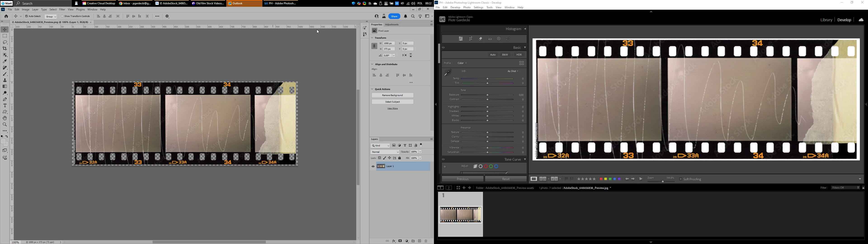The width and height of the screenshot is (868, 244).
Task: Open the As Shot white balance dropdown
Action: click(x=513, y=71)
